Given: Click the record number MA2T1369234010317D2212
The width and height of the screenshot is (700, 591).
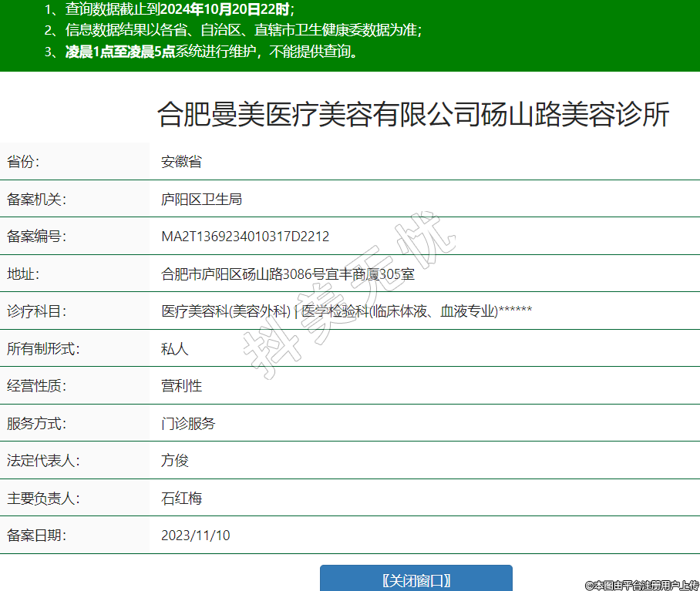Looking at the screenshot, I should click(245, 237).
